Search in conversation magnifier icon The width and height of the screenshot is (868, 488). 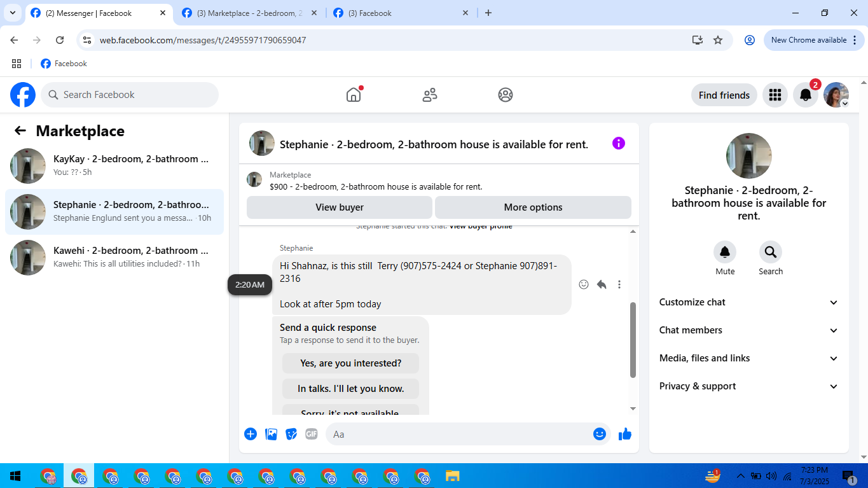click(771, 252)
